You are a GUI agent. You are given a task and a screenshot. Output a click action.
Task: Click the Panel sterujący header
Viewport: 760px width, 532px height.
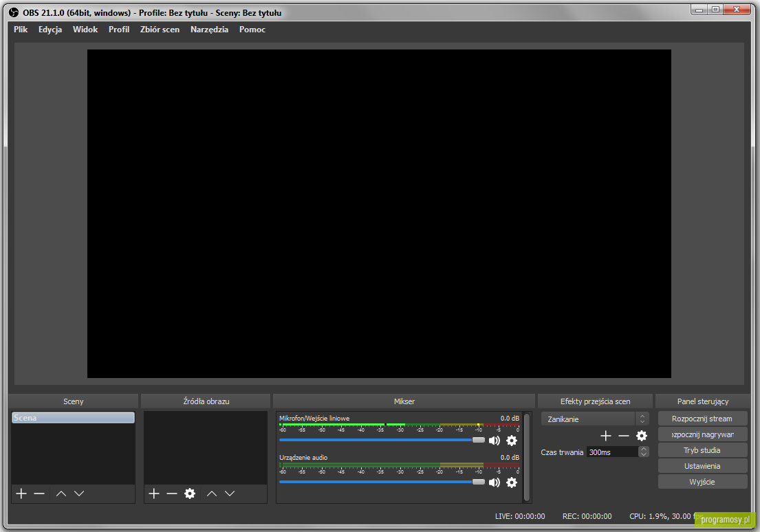(x=703, y=401)
